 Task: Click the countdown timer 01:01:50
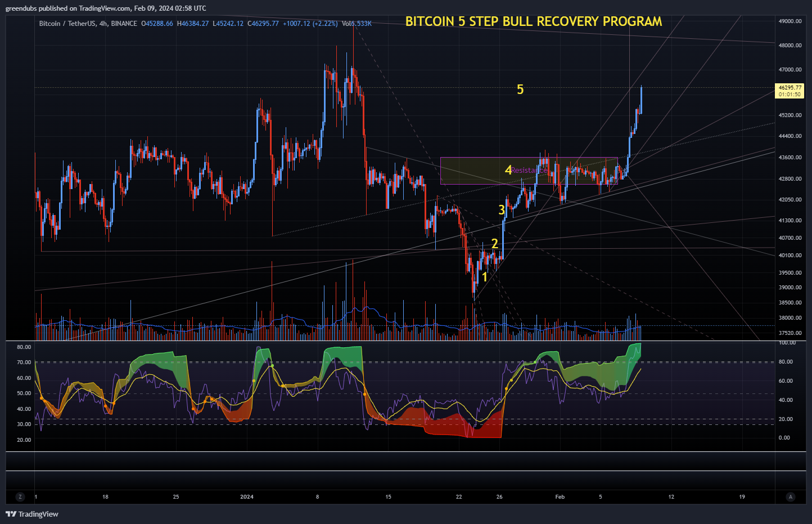click(790, 95)
